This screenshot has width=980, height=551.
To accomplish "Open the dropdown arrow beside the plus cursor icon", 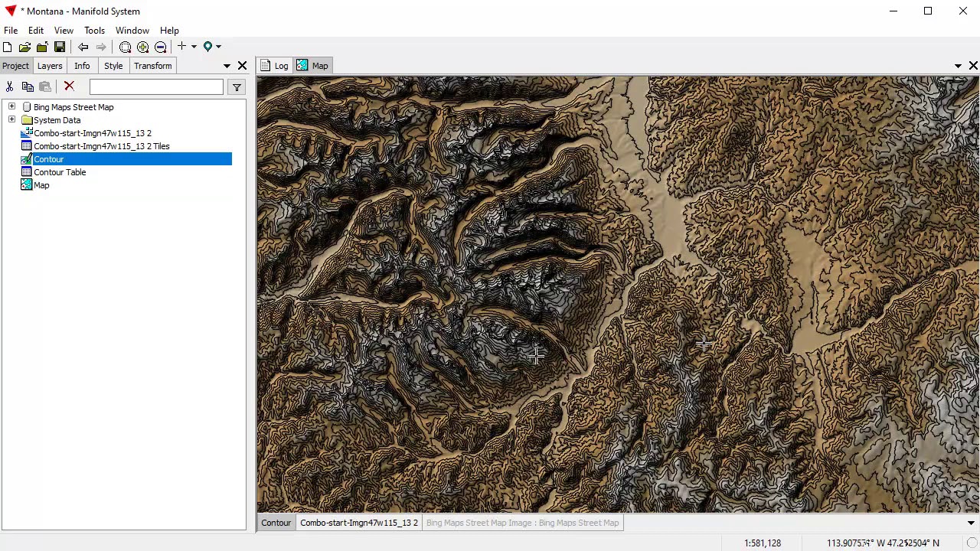I will [194, 47].
